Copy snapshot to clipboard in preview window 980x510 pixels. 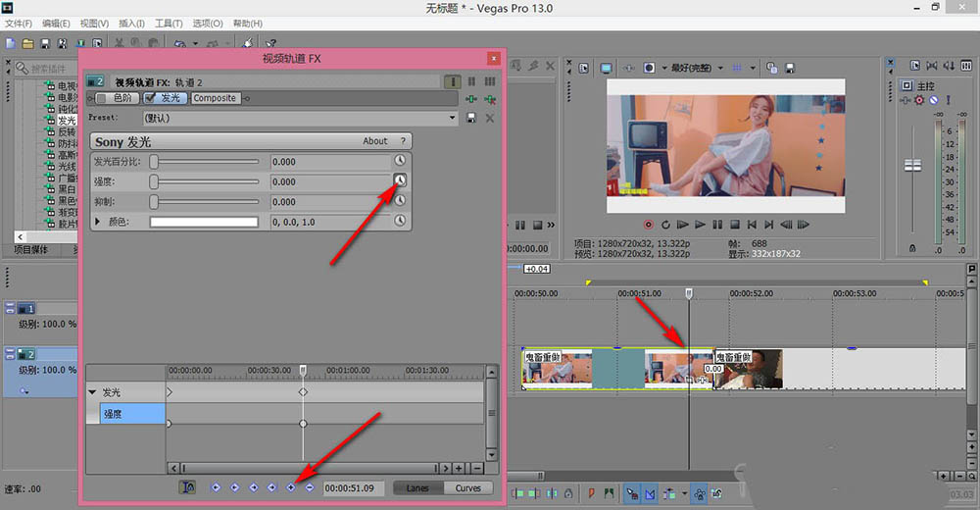pos(772,68)
